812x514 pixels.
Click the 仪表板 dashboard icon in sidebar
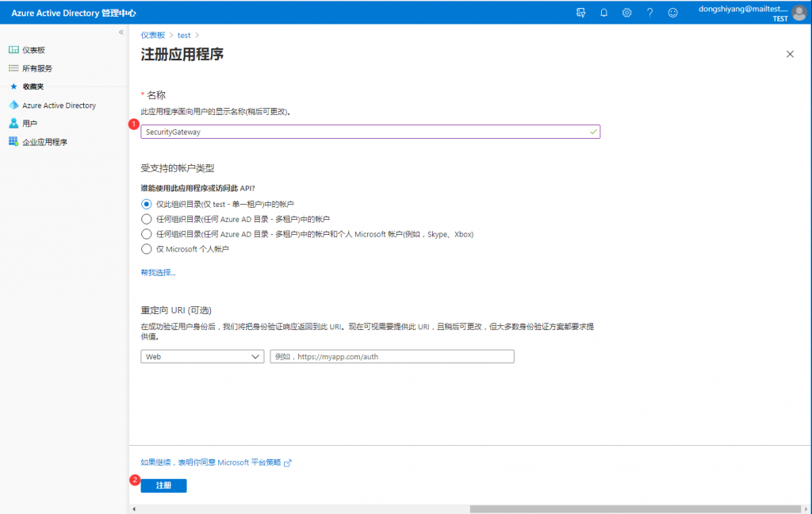click(x=13, y=50)
